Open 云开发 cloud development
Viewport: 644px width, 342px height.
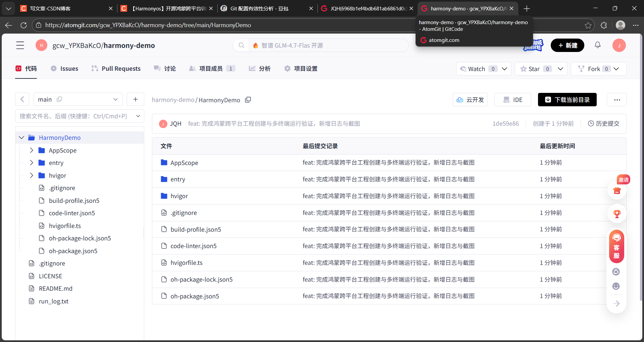pos(470,100)
